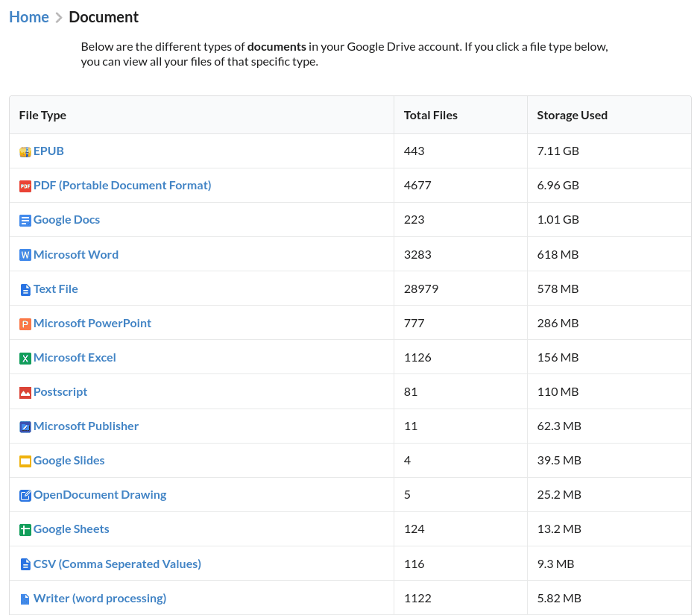
Task: Select the 81 total files cell
Action: click(x=461, y=392)
